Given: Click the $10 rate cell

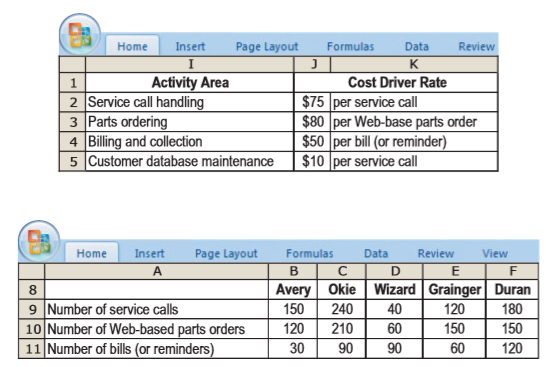Looking at the screenshot, I should (x=312, y=161).
